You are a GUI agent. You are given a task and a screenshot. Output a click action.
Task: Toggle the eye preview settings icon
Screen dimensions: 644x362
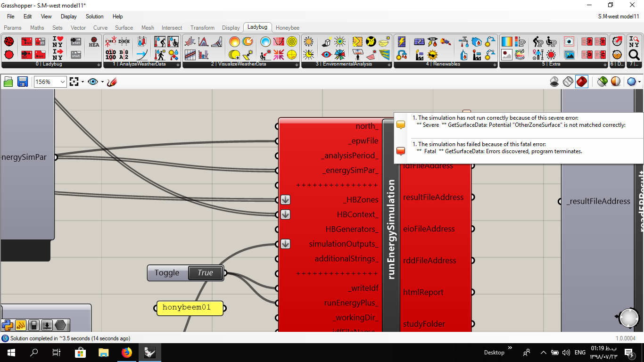tap(93, 82)
